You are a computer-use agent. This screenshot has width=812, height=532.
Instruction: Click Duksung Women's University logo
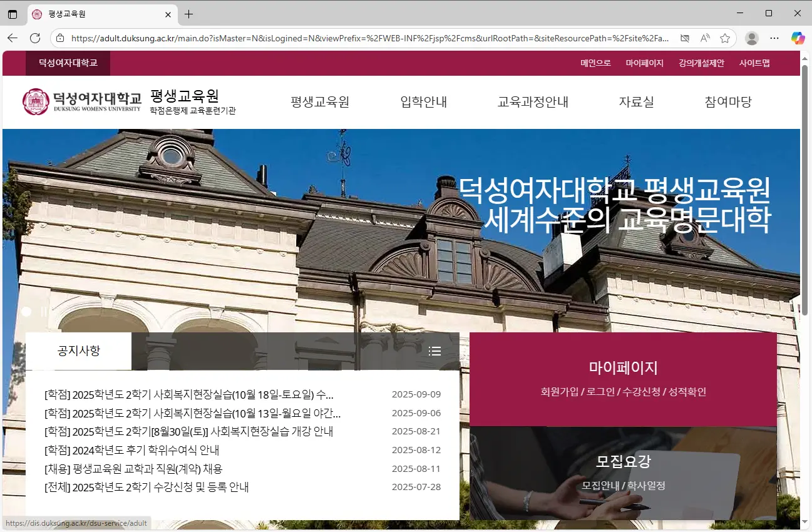click(82, 101)
